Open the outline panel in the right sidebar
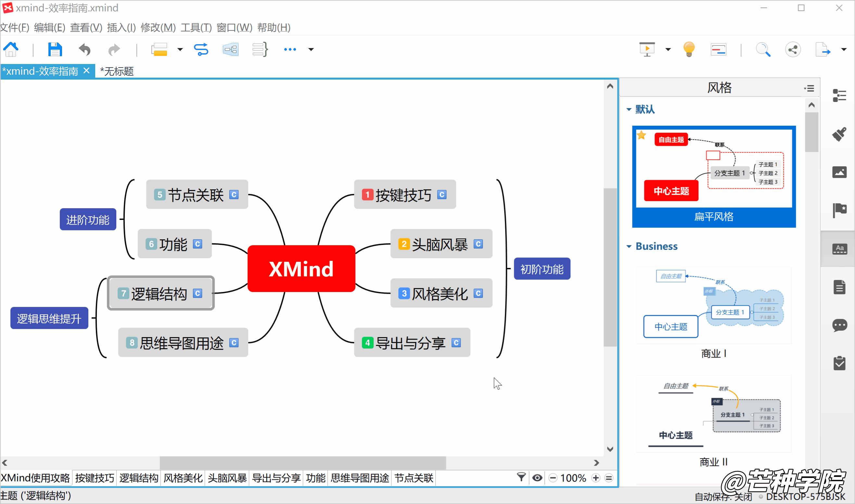This screenshot has height=504, width=855. [x=839, y=95]
